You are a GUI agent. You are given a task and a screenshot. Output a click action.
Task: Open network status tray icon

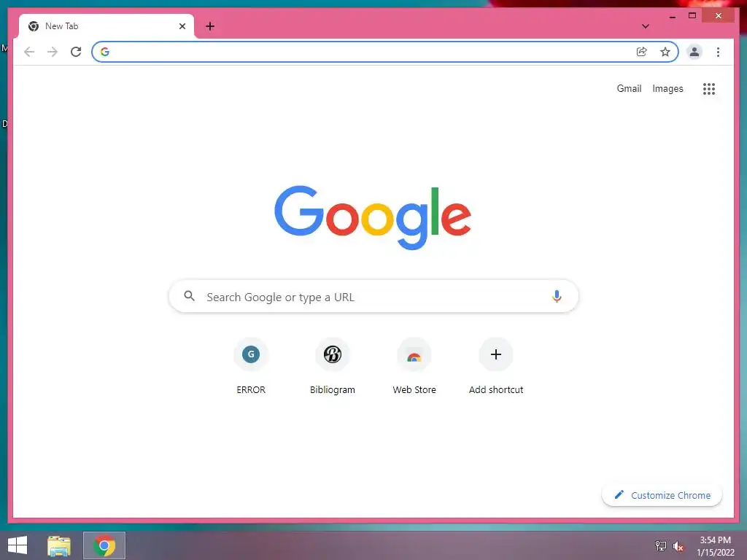click(660, 545)
